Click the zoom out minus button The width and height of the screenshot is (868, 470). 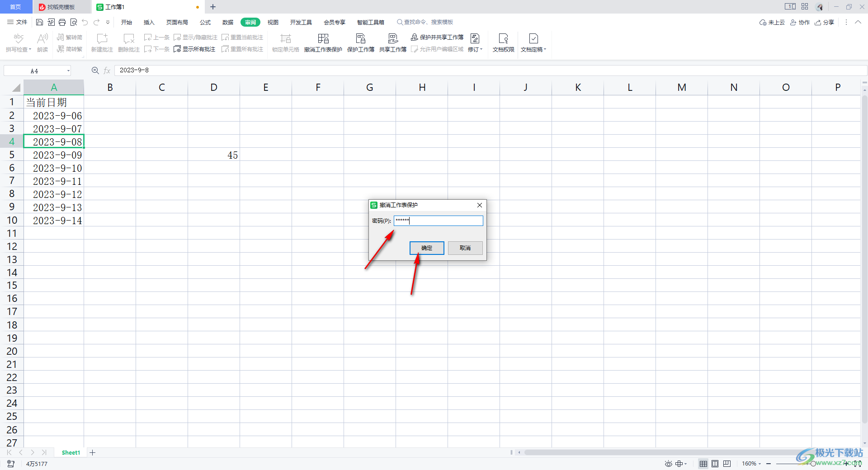(x=769, y=464)
